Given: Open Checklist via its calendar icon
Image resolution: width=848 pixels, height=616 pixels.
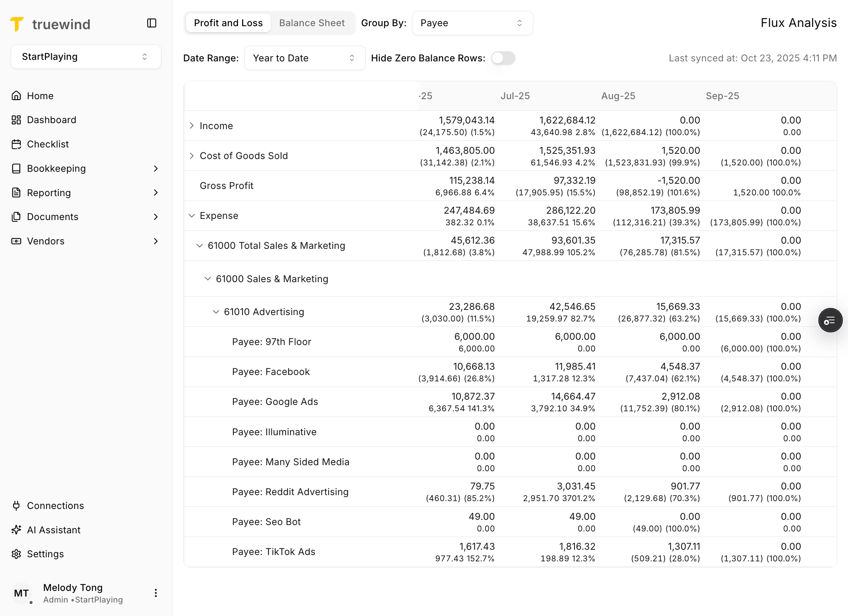Looking at the screenshot, I should coord(16,144).
